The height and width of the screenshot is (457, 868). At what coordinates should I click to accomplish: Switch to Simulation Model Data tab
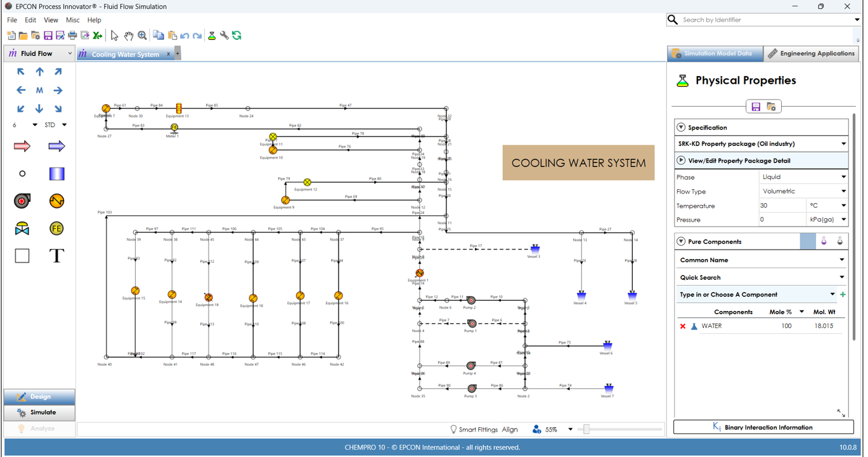(x=715, y=54)
